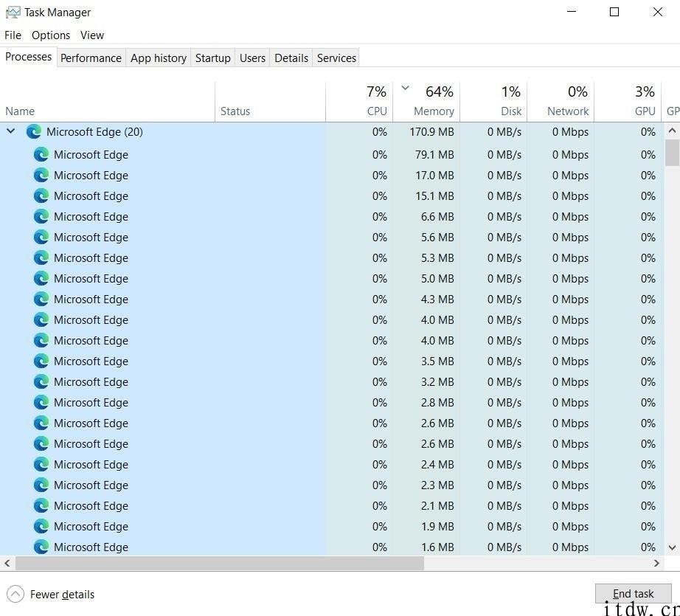
Task: Select Edge icon in 79.1 MB row
Action: click(x=41, y=154)
